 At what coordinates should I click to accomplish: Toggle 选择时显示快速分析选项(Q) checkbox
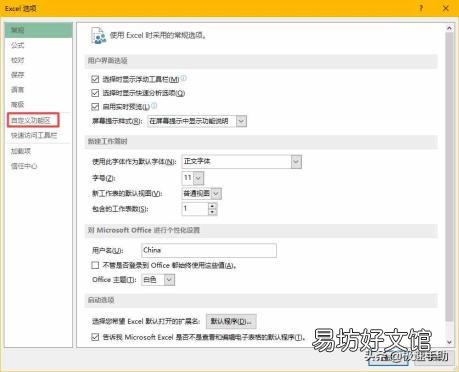(95, 93)
